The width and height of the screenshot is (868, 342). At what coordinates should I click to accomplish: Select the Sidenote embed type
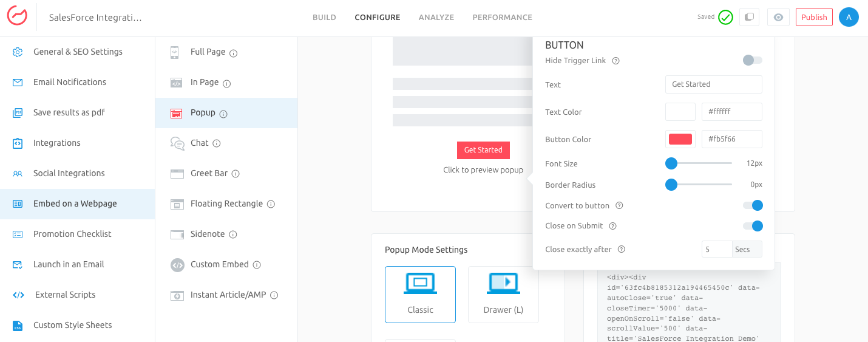pos(226,234)
